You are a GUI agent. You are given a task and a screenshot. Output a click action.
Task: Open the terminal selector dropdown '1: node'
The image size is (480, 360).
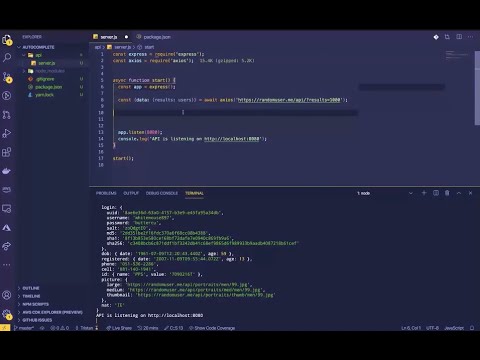point(385,193)
